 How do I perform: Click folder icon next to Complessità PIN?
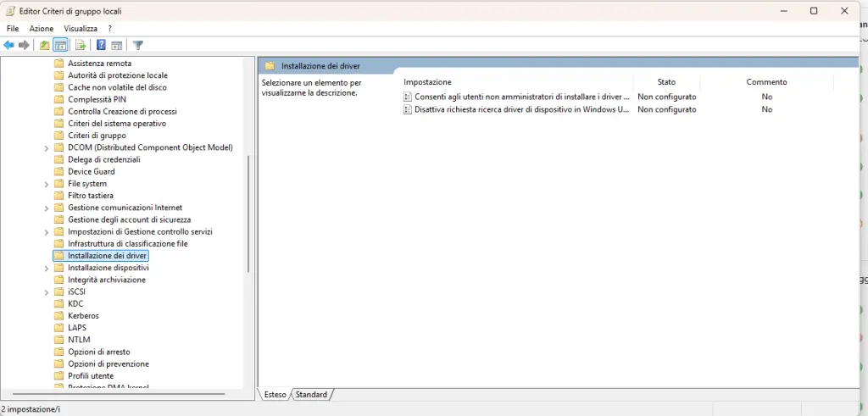[58, 100]
